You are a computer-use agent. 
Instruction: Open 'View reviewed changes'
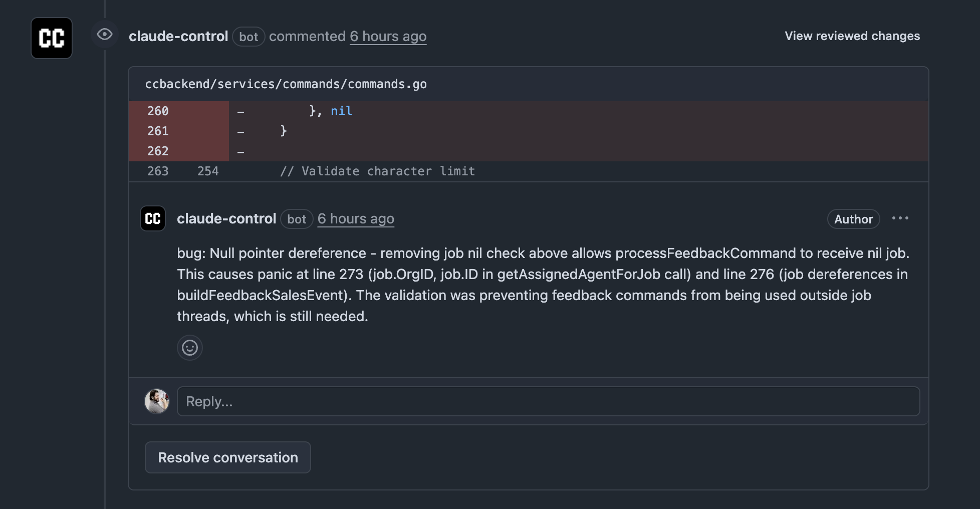point(852,36)
